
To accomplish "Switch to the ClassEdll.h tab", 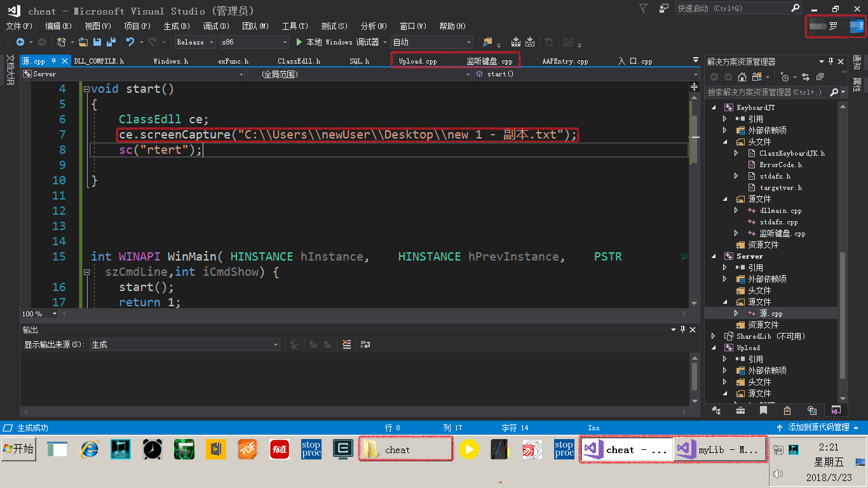I will click(299, 62).
